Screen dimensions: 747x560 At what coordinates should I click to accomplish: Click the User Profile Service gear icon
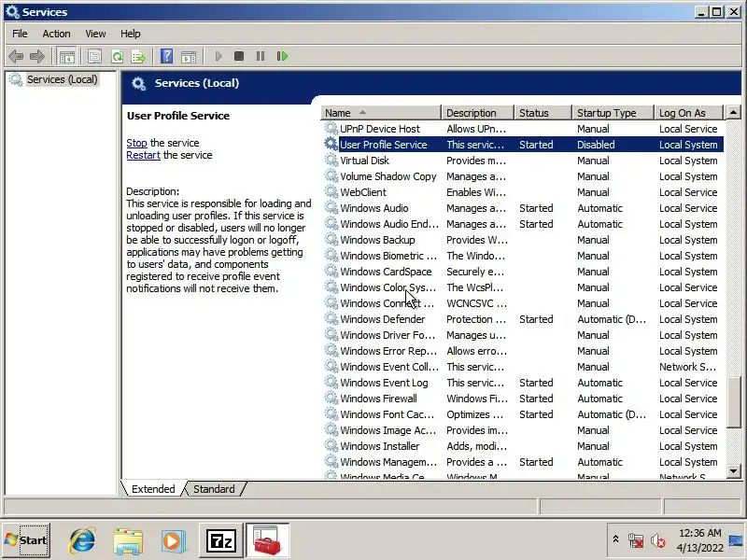tap(331, 144)
